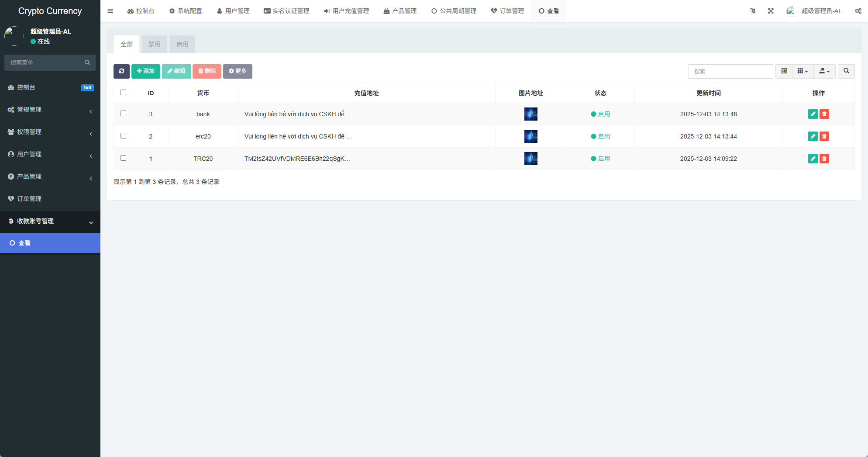Screen dimensions: 868x457
Task: Open the search magnifier in table toolbar
Action: click(x=846, y=71)
